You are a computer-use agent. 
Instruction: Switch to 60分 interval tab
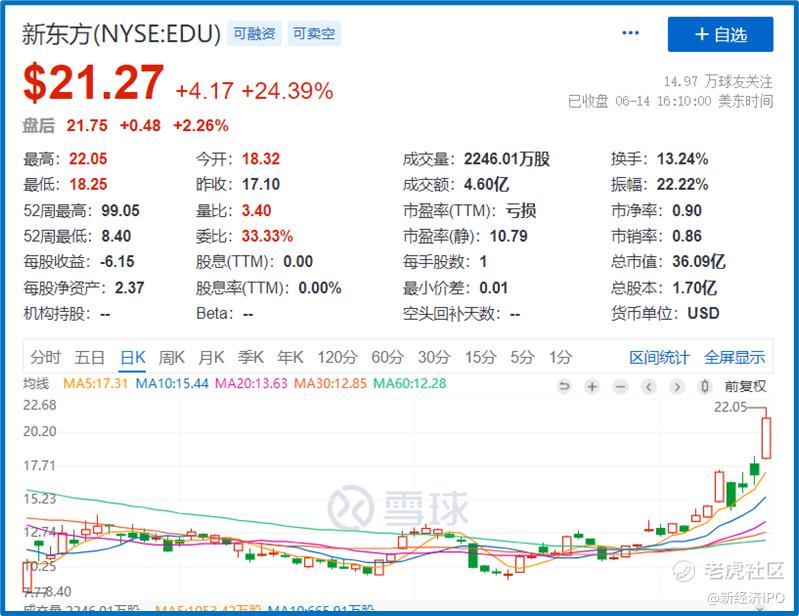(387, 357)
